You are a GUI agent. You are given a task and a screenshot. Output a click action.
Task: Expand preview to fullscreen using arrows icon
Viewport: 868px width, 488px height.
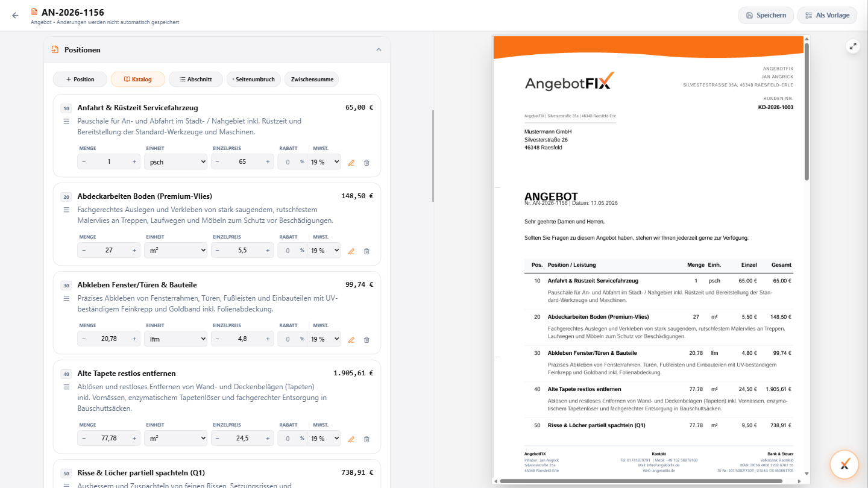coord(853,46)
